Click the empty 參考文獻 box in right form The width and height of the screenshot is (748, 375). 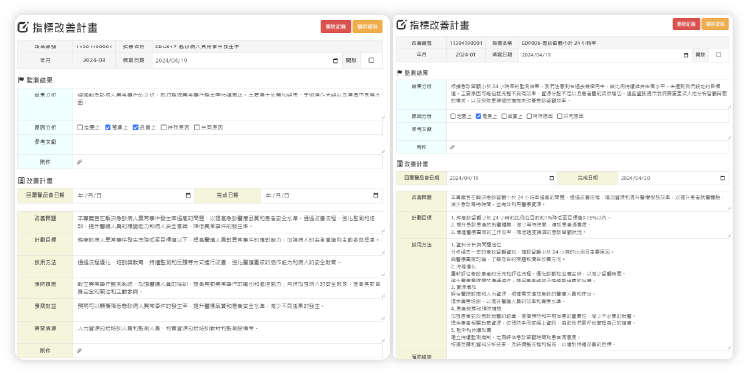(588, 132)
